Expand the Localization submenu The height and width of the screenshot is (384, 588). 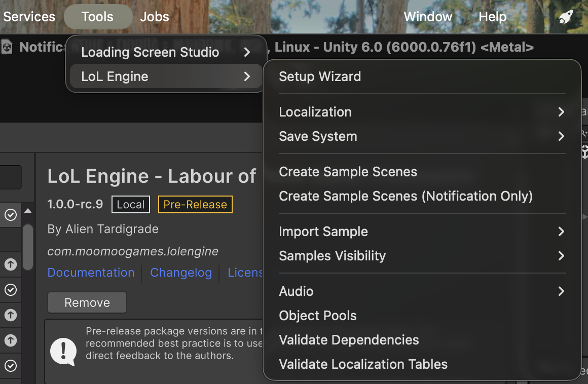point(422,112)
